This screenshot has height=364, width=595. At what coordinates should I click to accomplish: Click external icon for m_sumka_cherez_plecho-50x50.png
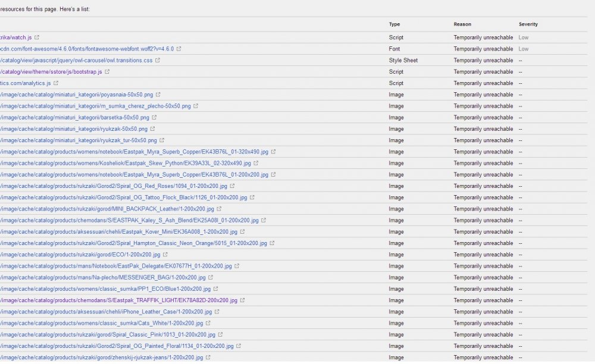(x=195, y=106)
